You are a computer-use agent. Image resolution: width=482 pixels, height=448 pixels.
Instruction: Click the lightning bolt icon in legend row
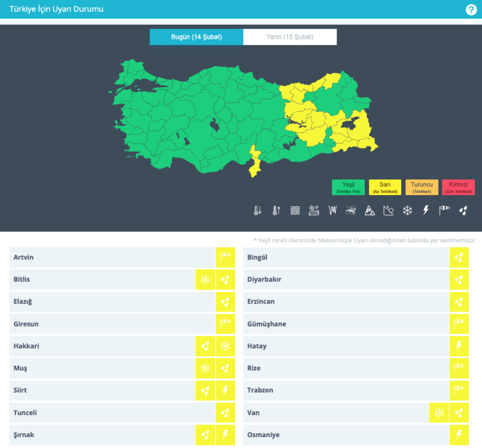click(426, 210)
